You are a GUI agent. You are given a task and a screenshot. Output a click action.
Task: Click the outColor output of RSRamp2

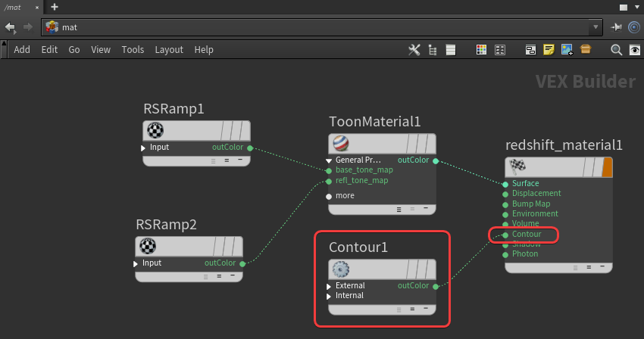242,264
